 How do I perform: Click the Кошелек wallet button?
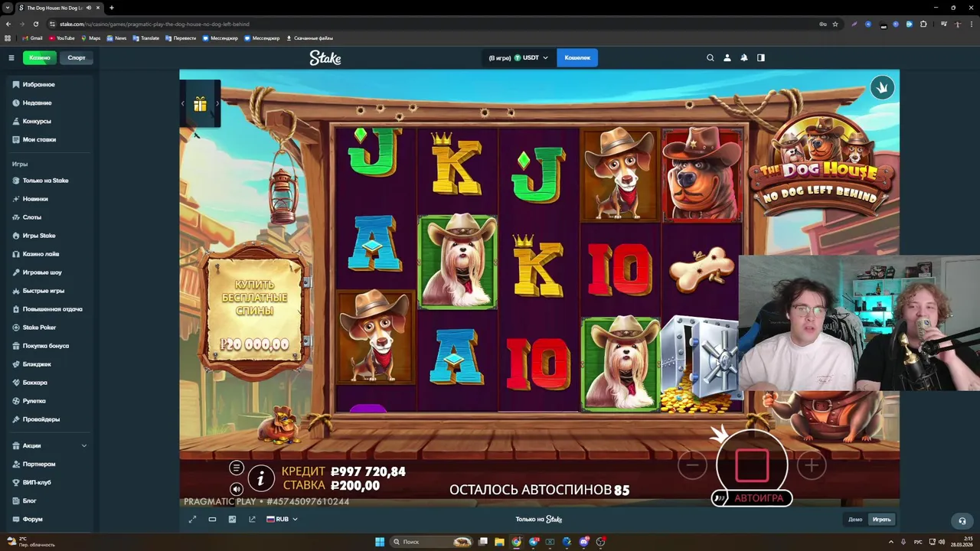[x=577, y=57]
